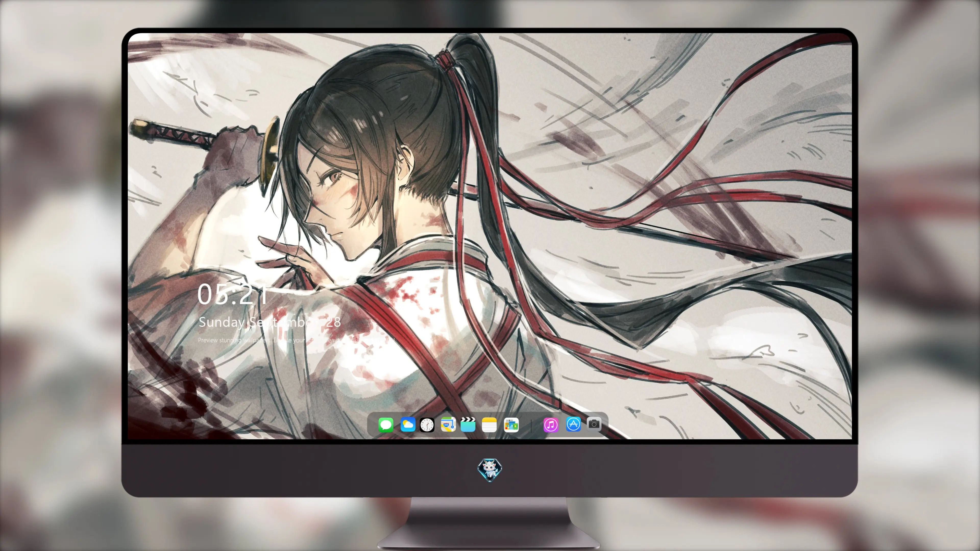Open the App Store in the dock
Image resolution: width=980 pixels, height=551 pixels.
(573, 424)
